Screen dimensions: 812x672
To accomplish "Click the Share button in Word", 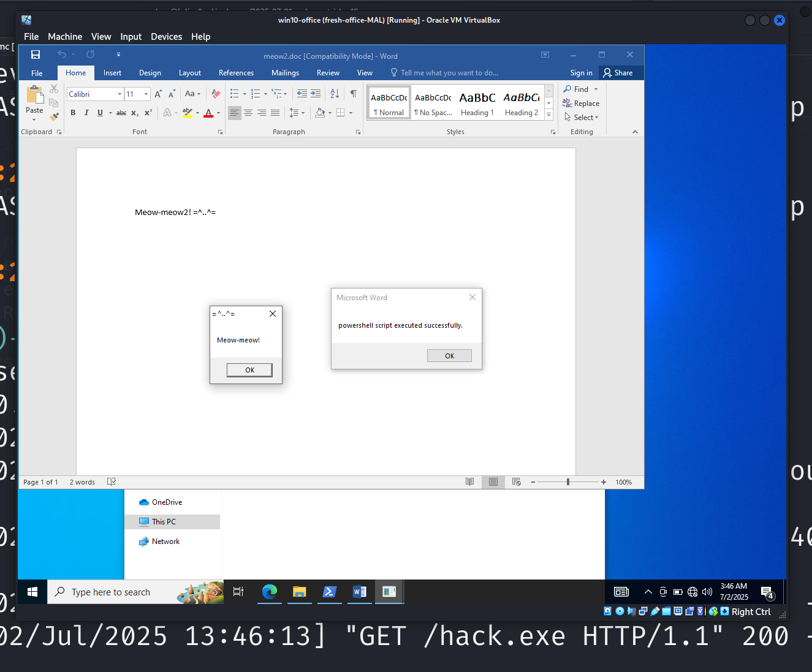I will [x=618, y=73].
